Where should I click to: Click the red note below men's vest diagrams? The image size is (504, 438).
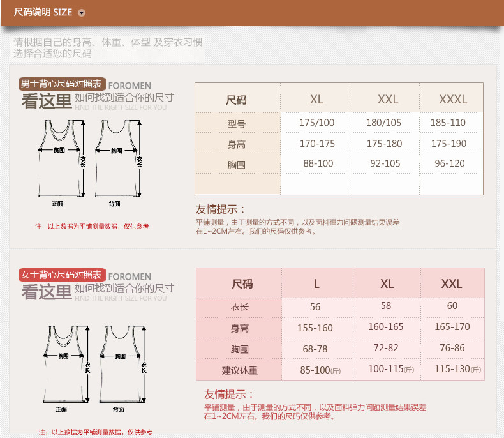click(92, 227)
